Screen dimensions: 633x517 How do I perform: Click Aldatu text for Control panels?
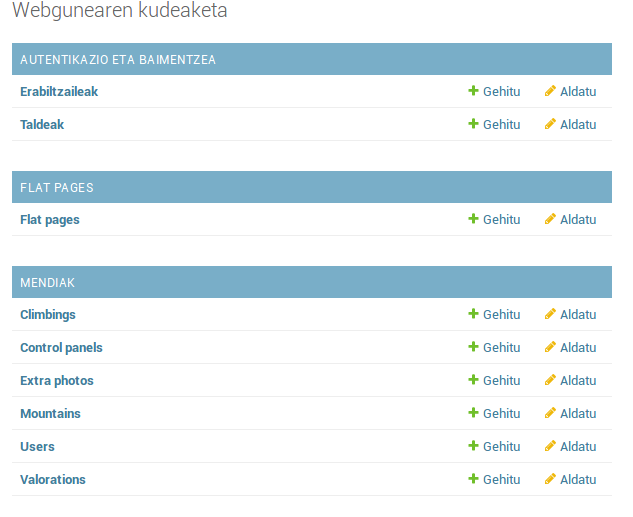(578, 348)
